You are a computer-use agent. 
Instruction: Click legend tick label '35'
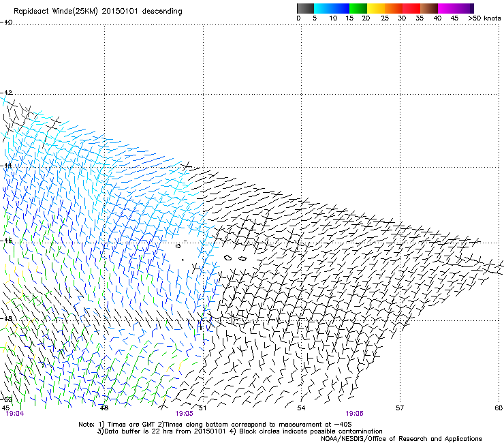420,18
